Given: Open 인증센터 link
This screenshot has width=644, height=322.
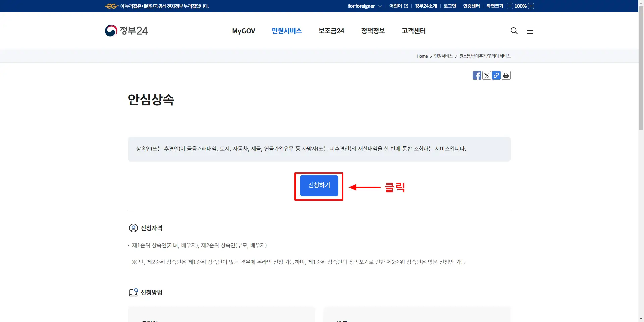Looking at the screenshot, I should 471,6.
